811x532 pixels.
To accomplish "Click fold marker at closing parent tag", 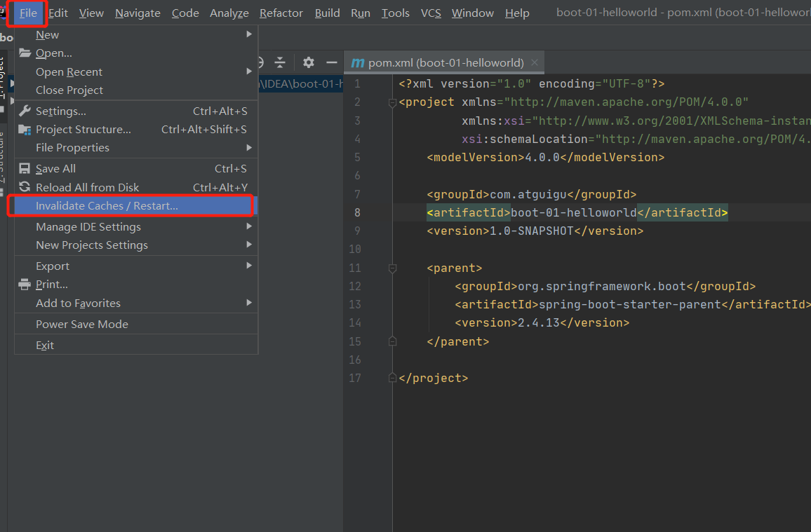I will point(392,341).
